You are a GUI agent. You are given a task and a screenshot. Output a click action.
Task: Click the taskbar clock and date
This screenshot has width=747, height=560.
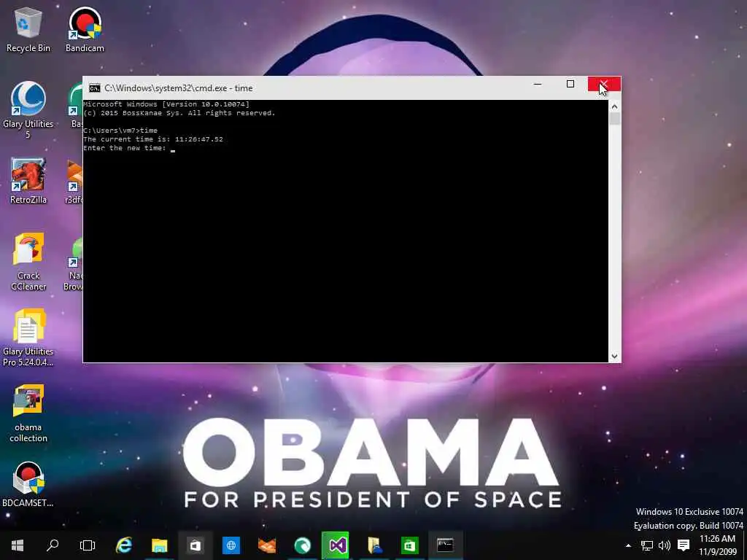coord(718,545)
